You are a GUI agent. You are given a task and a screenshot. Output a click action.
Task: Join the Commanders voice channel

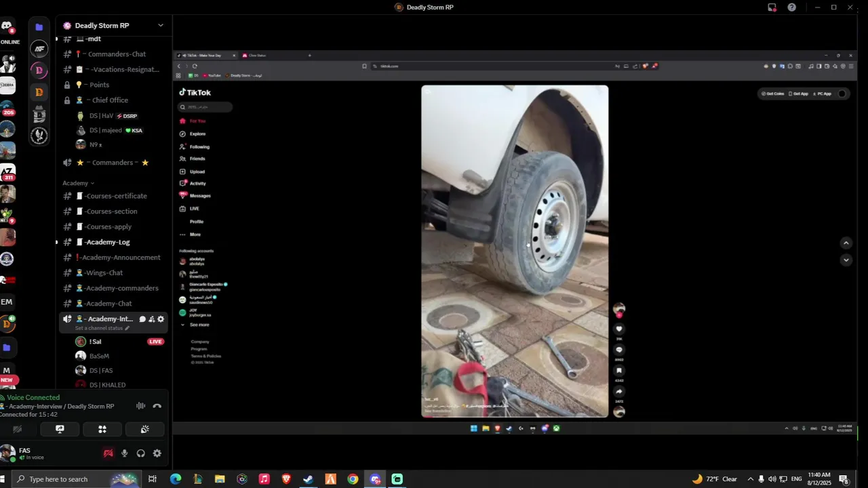coord(114,163)
